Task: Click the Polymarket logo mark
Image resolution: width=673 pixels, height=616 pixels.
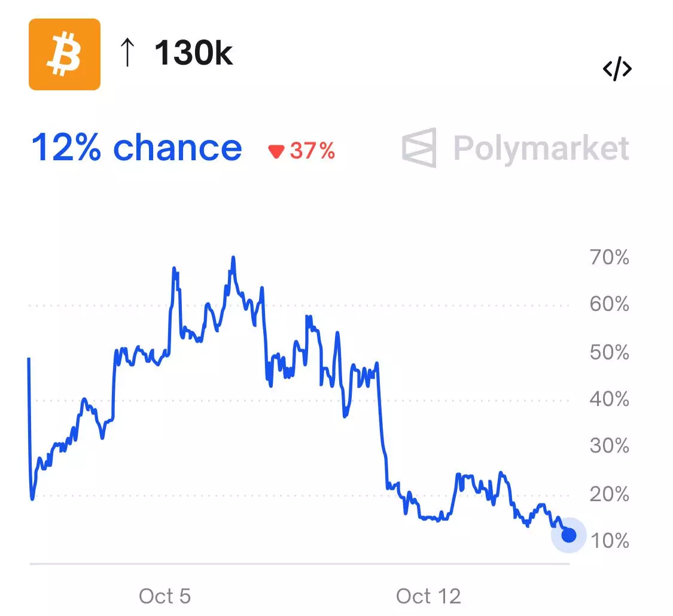Action: point(419,147)
